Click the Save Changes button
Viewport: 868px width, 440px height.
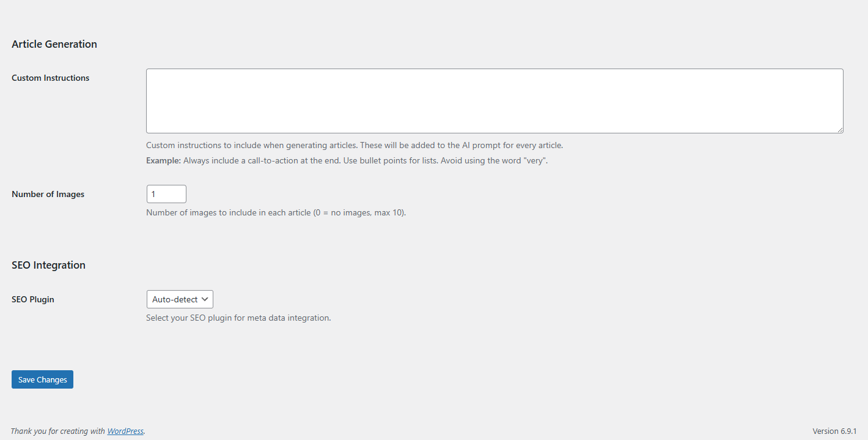(42, 379)
